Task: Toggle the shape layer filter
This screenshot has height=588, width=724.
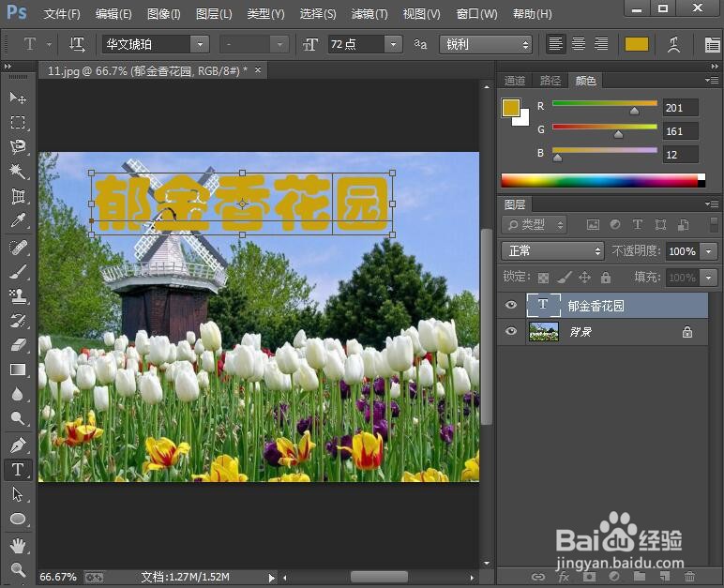Action: [x=660, y=225]
